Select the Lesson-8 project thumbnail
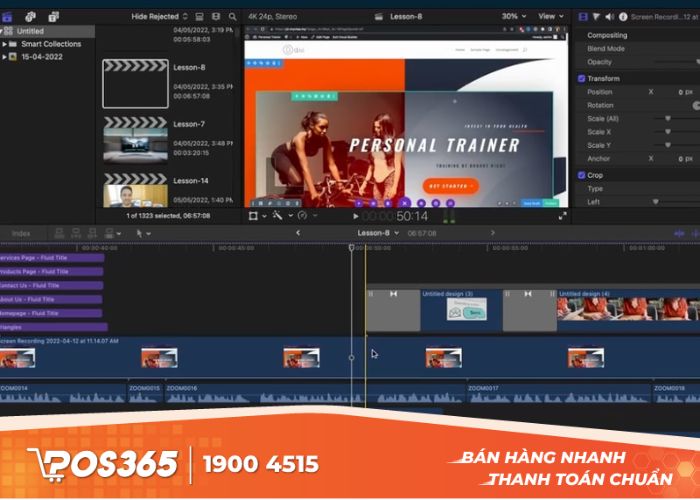This screenshot has width=700, height=500. [135, 84]
